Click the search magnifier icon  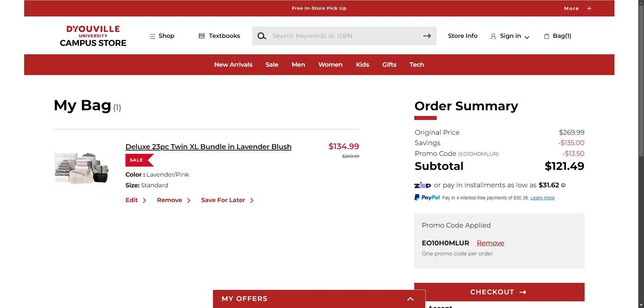coord(262,36)
